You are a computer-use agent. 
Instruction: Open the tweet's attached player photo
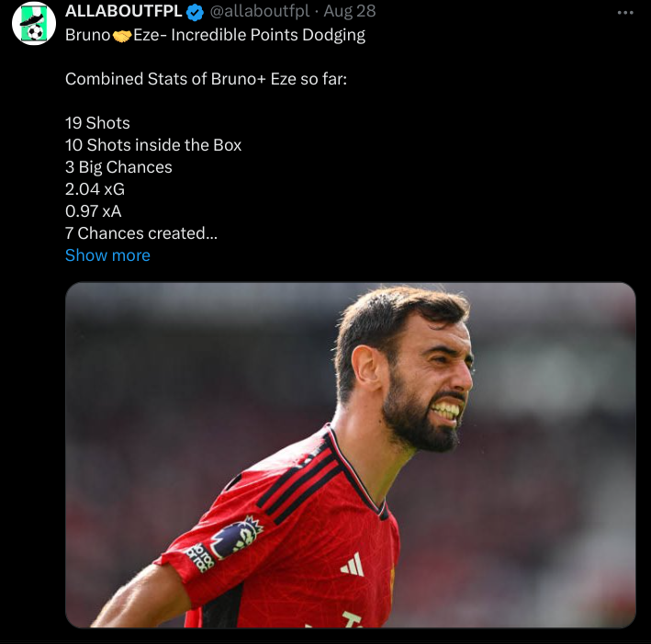pos(350,455)
